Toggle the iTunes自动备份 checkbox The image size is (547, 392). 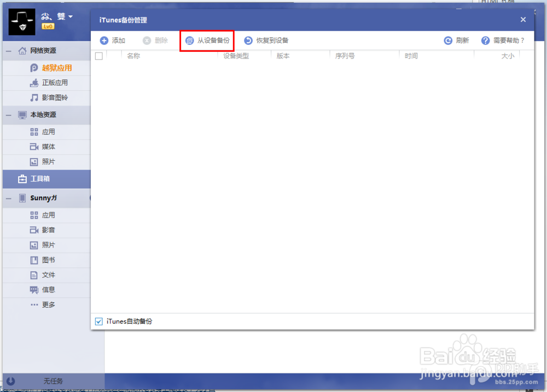(98, 321)
